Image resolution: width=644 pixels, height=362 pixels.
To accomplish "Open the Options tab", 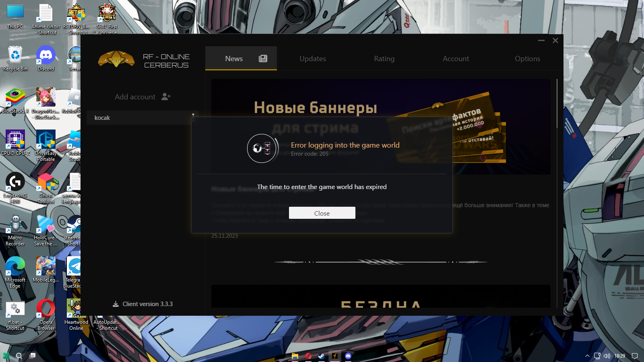I will pyautogui.click(x=527, y=58).
